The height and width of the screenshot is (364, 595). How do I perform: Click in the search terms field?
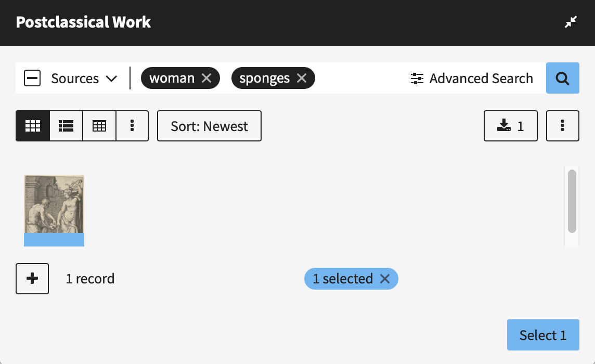point(359,79)
